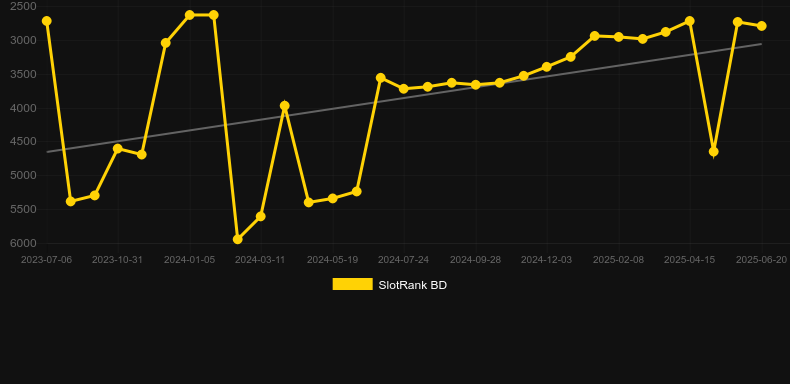This screenshot has height=384, width=790.
Task: Click the data point at 2024-05-19
Action: pos(333,199)
